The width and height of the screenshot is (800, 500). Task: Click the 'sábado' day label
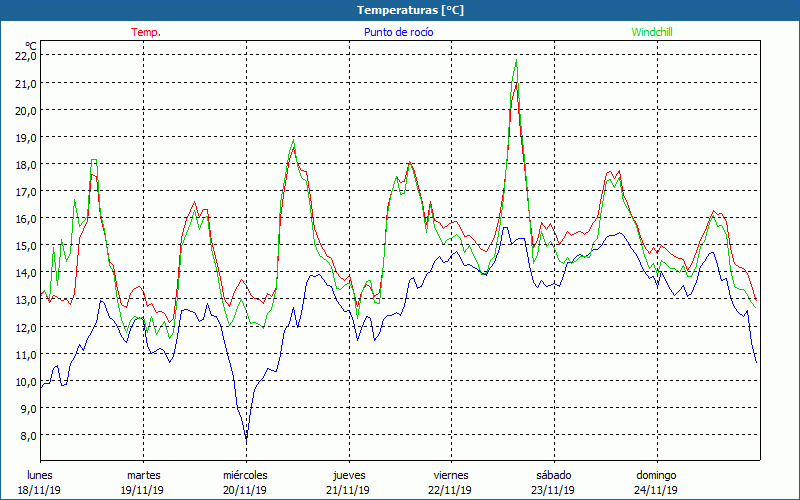(x=554, y=475)
